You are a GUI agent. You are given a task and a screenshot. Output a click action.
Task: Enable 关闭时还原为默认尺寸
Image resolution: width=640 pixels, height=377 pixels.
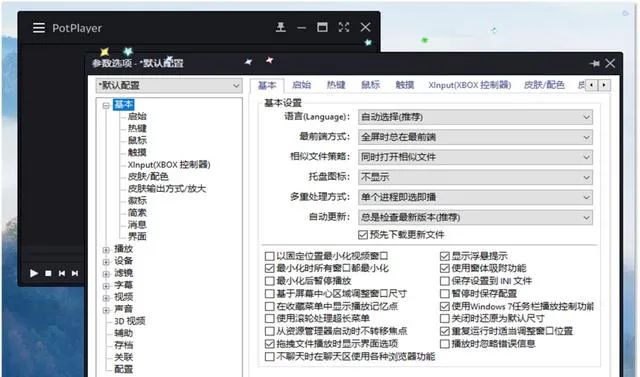pos(444,319)
